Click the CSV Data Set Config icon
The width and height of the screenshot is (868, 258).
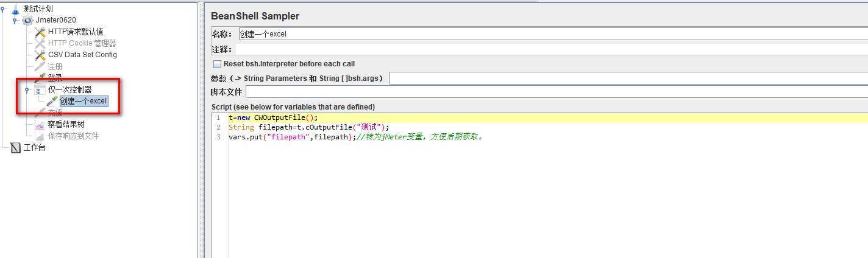(40, 55)
